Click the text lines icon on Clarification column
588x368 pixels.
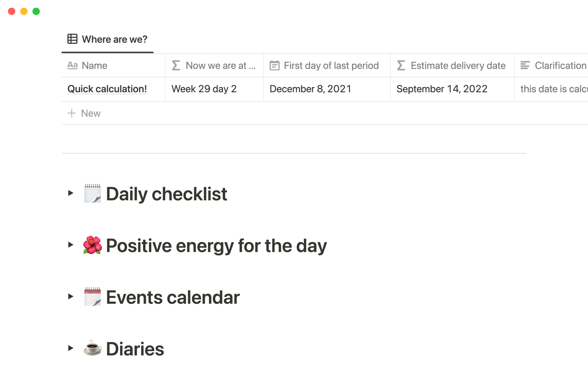pyautogui.click(x=525, y=65)
